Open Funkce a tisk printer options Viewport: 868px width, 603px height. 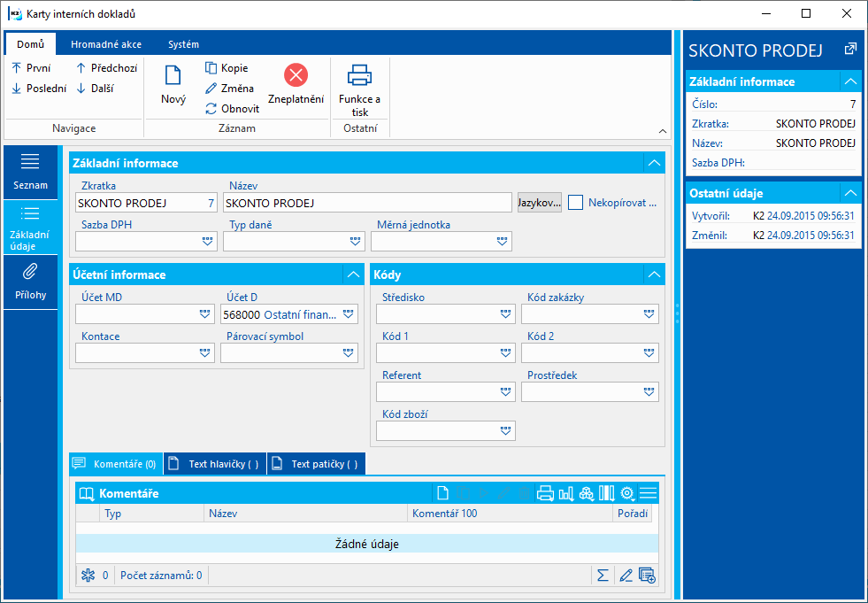[359, 90]
